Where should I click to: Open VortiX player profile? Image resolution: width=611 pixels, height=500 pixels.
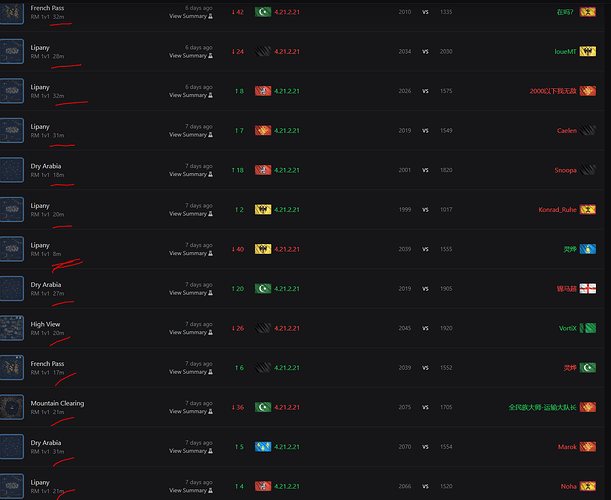(567, 328)
